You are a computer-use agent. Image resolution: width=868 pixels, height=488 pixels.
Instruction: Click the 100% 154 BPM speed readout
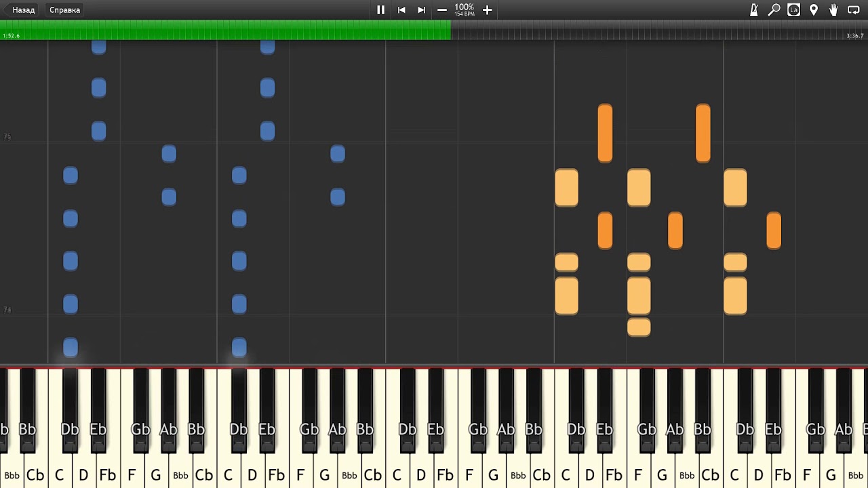coord(465,9)
